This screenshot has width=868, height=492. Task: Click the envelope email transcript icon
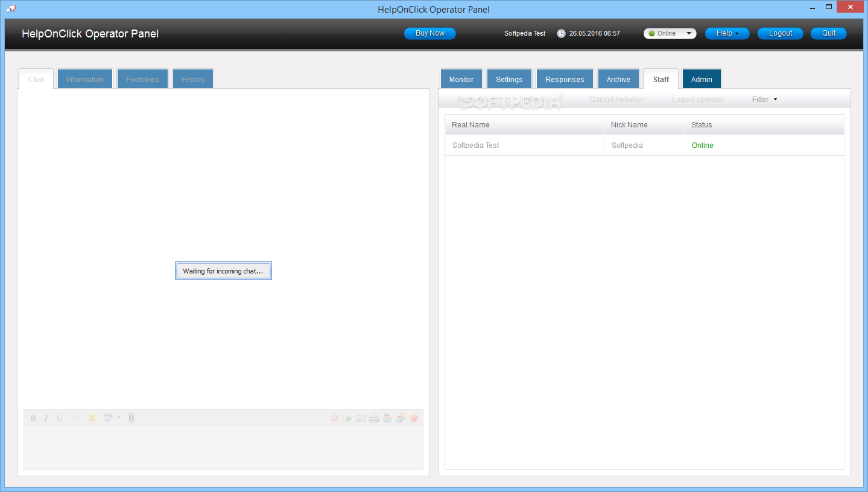361,418
